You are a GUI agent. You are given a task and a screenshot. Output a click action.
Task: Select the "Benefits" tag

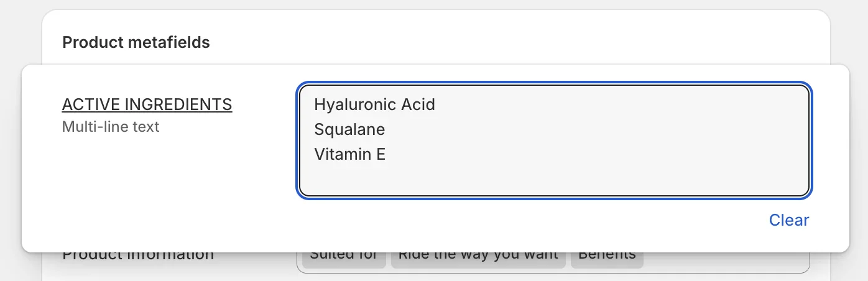607,256
